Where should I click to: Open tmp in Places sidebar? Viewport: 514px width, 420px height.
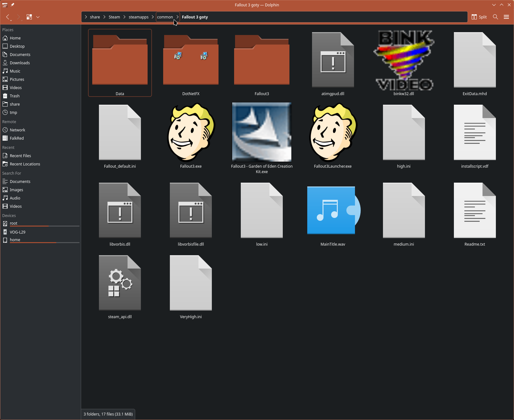click(x=40, y=112)
